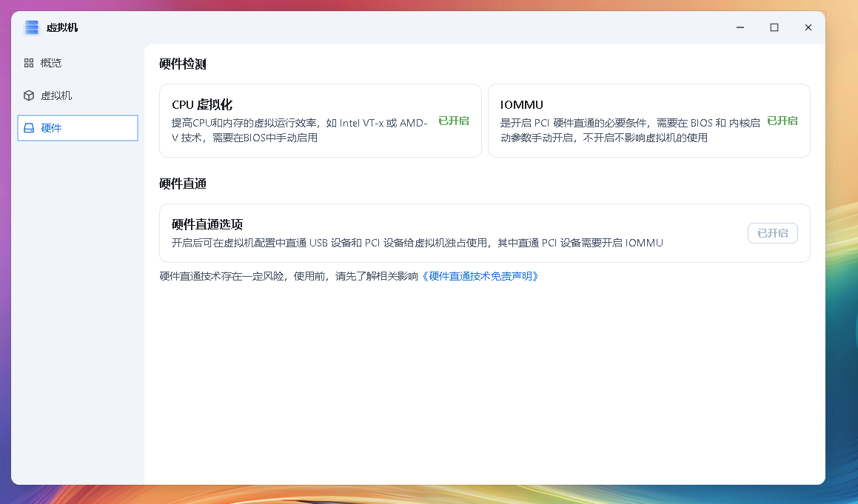Click the 虚拟机 window title text
The width and height of the screenshot is (858, 504).
click(62, 27)
